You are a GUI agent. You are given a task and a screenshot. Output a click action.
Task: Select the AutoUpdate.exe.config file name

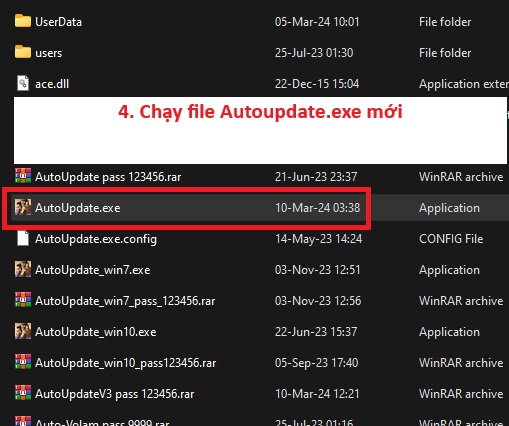pyautogui.click(x=96, y=239)
